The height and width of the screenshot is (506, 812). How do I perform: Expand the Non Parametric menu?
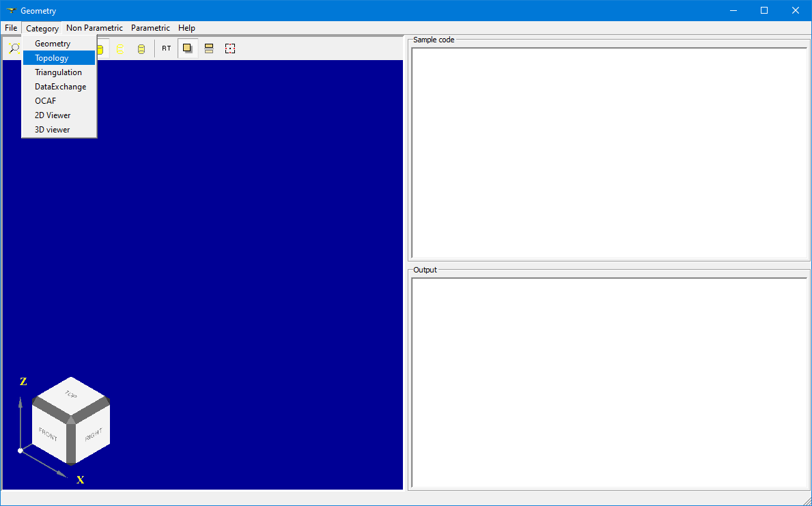point(94,28)
